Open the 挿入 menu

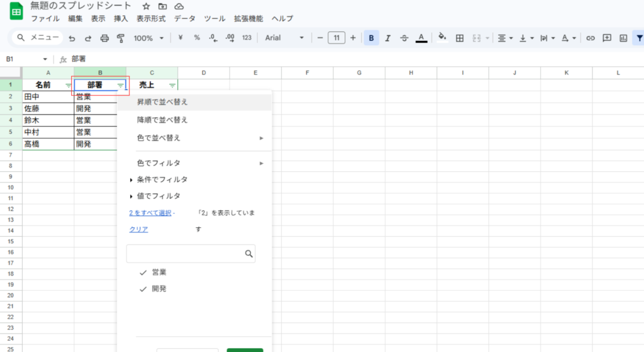tap(121, 18)
